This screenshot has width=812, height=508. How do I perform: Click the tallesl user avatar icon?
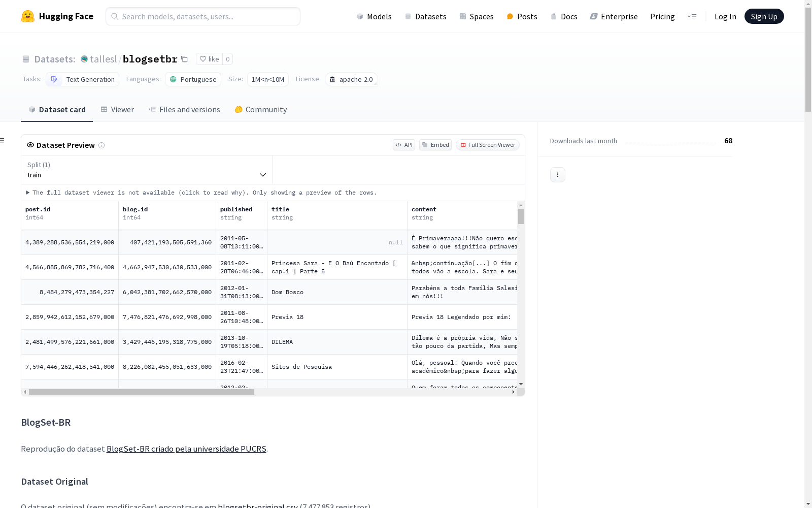84,59
